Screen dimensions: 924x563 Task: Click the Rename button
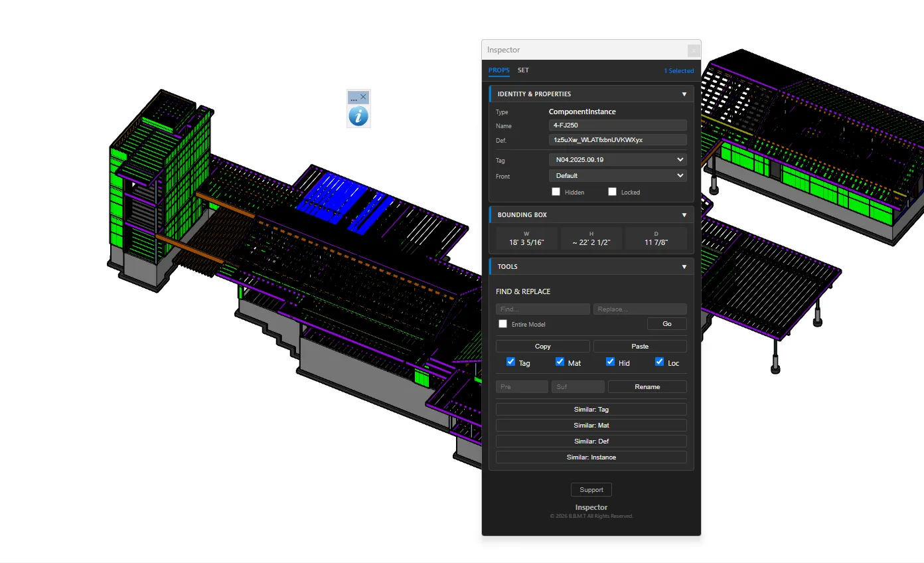pyautogui.click(x=647, y=386)
